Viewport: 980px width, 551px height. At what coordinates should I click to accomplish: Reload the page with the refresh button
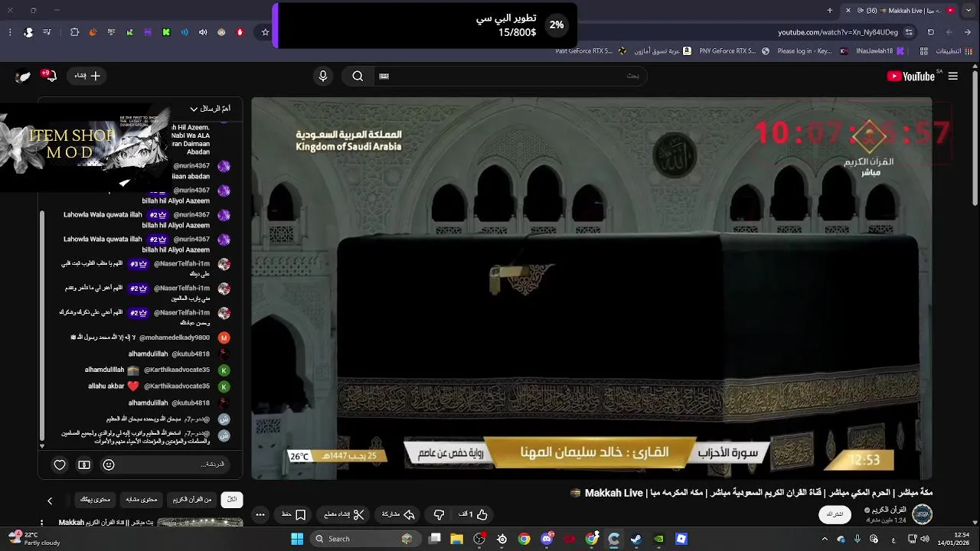point(931,32)
